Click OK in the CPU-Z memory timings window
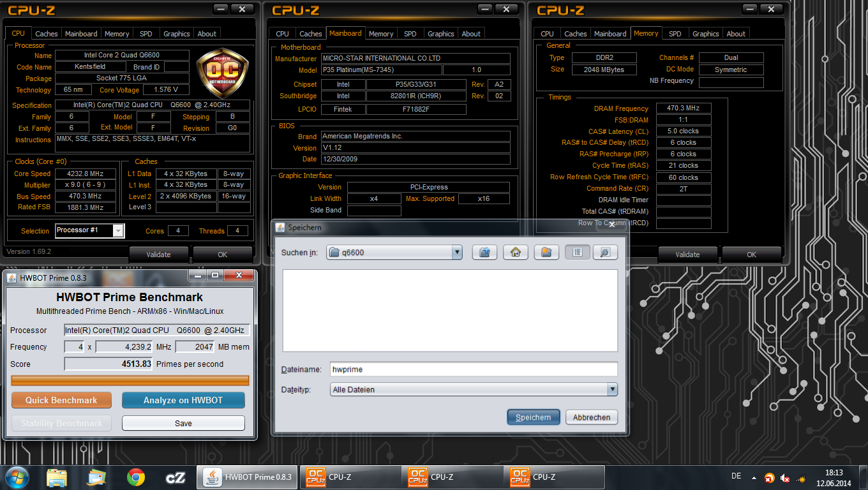 (751, 255)
